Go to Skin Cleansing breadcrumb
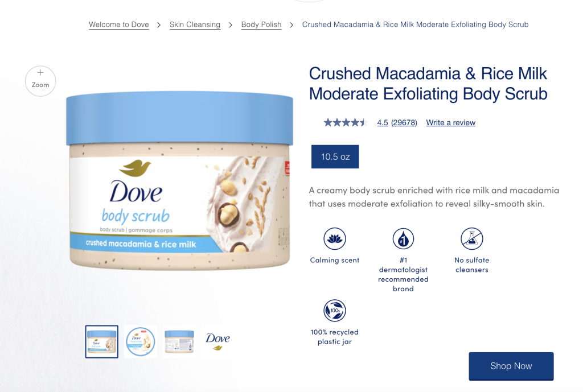 (195, 24)
